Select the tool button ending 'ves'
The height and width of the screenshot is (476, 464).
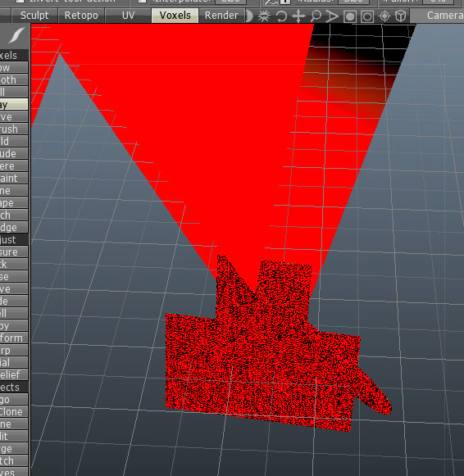click(14, 472)
